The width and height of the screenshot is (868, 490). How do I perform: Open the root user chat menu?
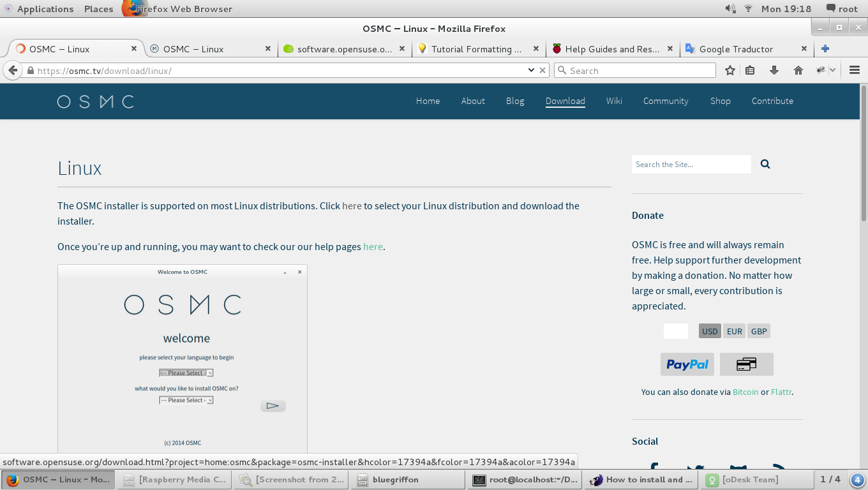pyautogui.click(x=842, y=9)
